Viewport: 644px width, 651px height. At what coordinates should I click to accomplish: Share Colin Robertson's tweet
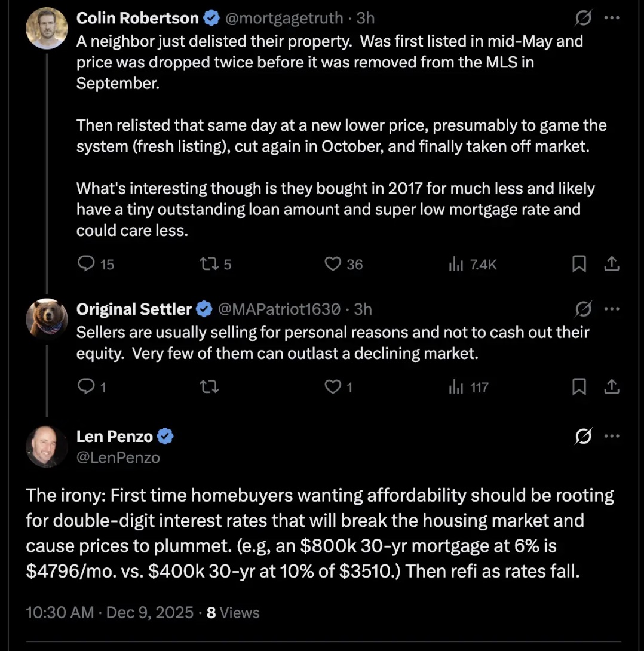click(612, 263)
